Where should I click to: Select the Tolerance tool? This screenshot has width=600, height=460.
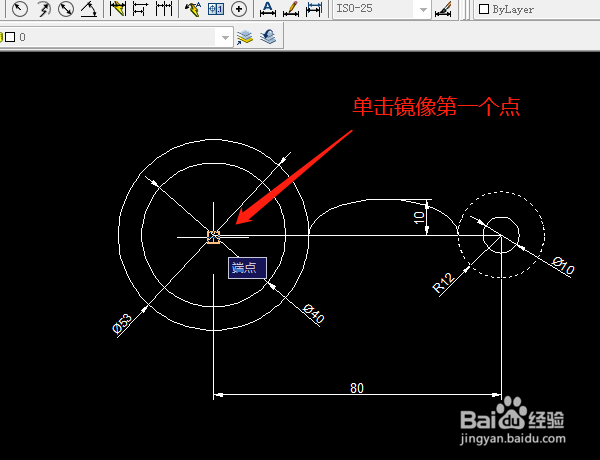click(216, 9)
